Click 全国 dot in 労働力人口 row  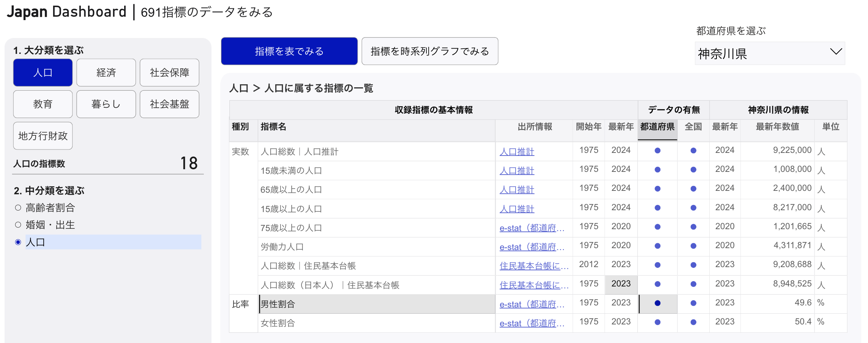[693, 246]
